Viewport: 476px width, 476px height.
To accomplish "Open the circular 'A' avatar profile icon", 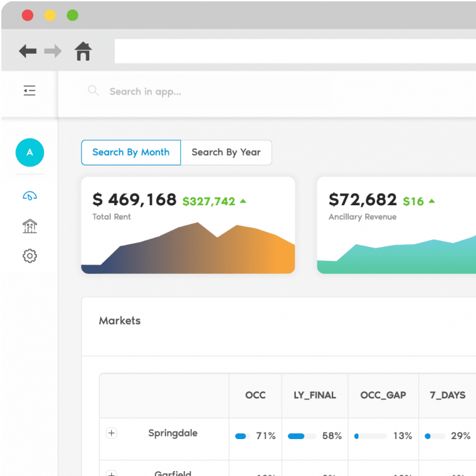I will [29, 152].
